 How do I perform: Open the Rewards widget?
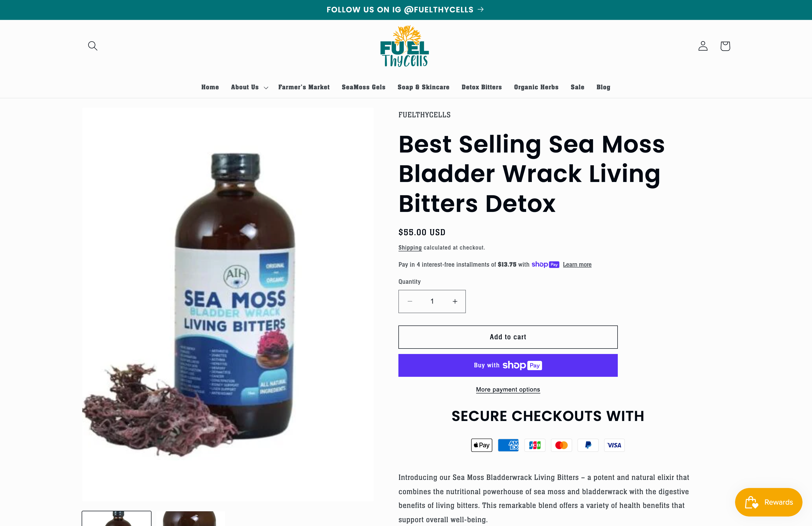(768, 502)
